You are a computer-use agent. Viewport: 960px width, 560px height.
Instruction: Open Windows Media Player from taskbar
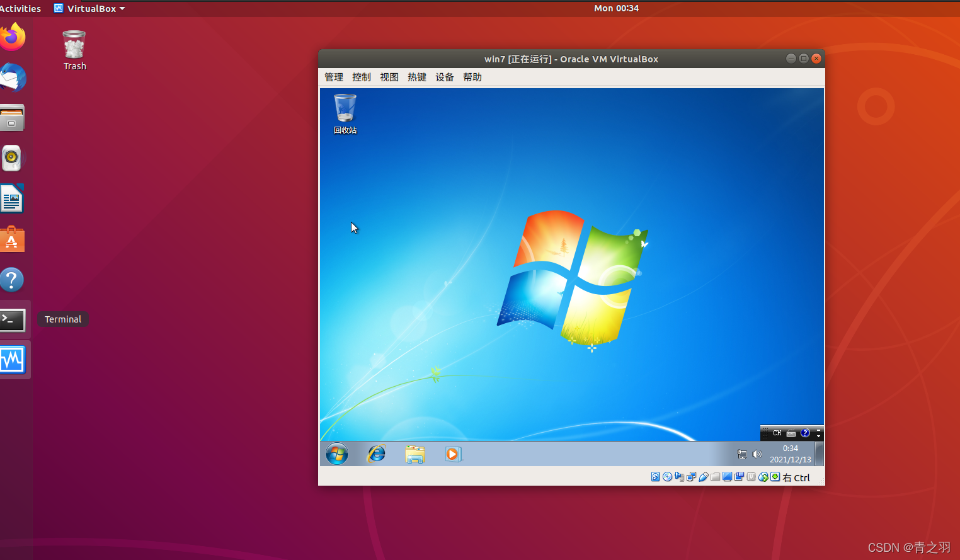click(453, 454)
